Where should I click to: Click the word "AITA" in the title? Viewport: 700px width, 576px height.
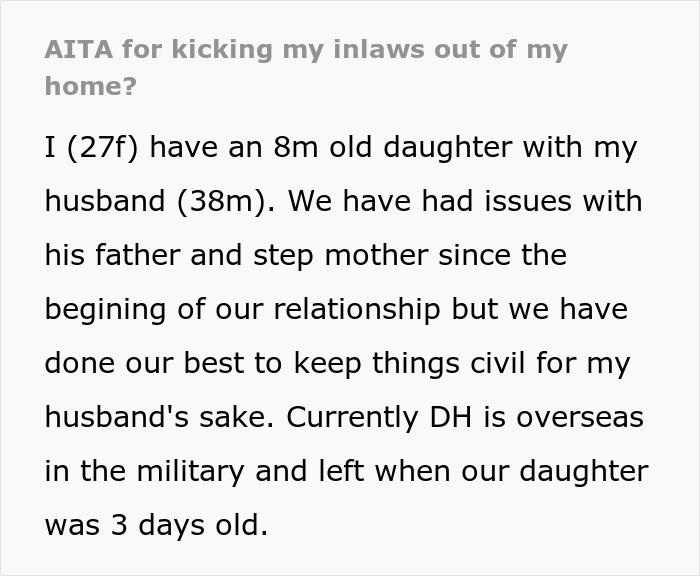(77, 50)
